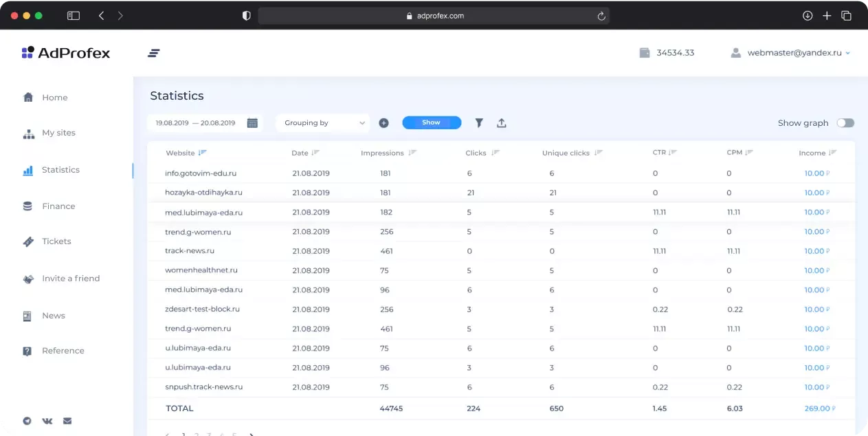Click the date range input field
868x436 pixels.
point(195,123)
